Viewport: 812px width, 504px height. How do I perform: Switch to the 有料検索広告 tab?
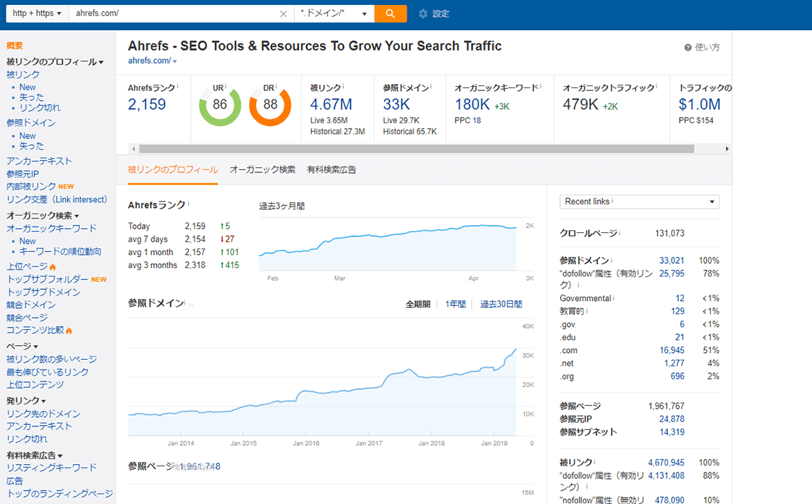(331, 169)
